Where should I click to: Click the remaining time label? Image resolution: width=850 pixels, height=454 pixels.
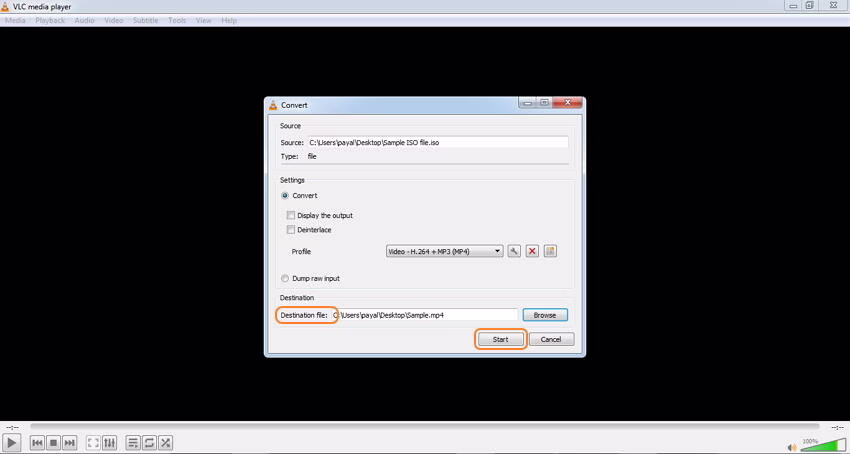pyautogui.click(x=836, y=427)
